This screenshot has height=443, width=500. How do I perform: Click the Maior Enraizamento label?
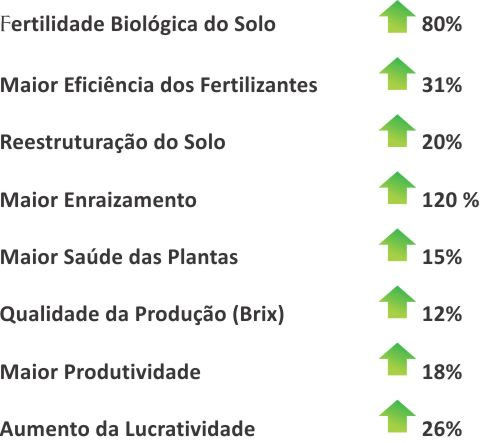point(98,200)
